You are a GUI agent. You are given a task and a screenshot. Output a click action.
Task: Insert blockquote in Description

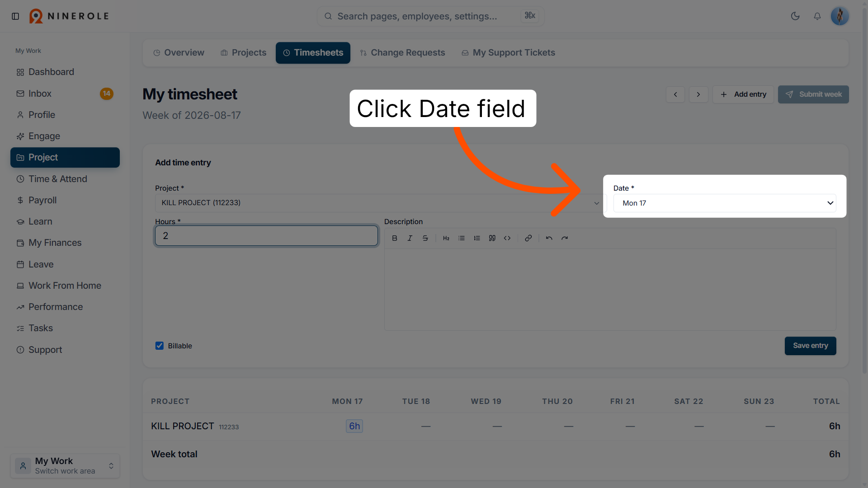coord(492,238)
